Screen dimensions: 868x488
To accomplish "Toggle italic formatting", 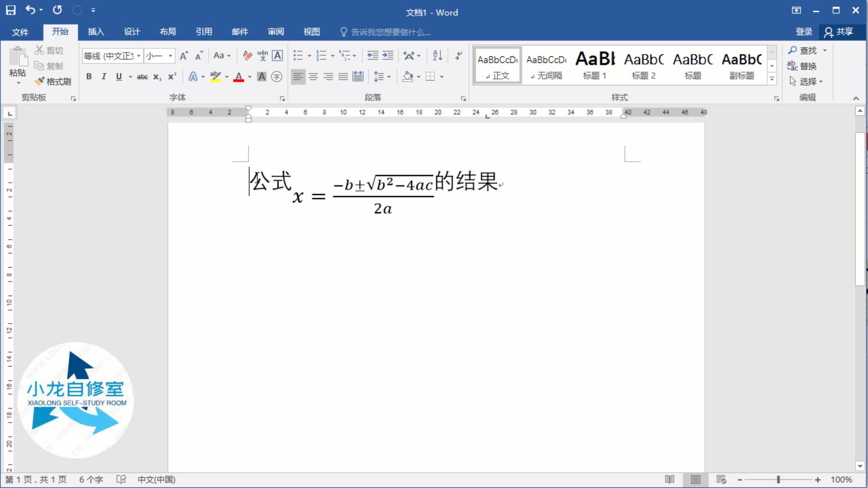I will pyautogui.click(x=103, y=77).
